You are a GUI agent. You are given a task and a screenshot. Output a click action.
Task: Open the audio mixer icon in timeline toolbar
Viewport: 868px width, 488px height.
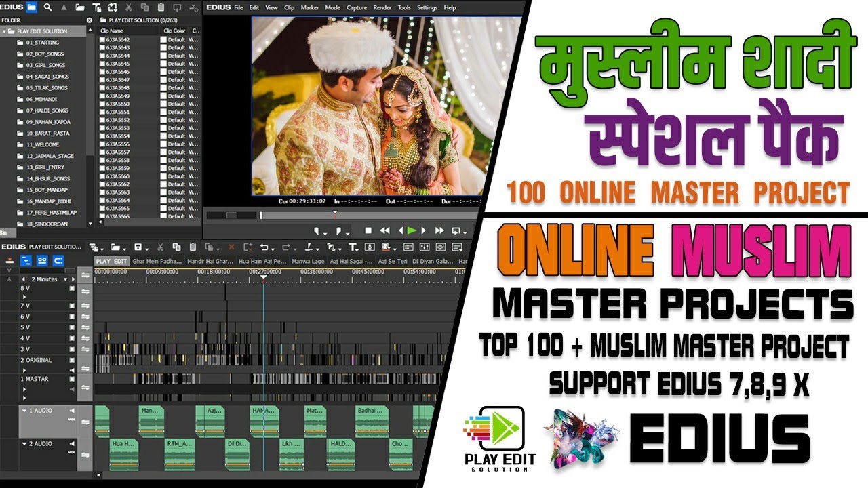coord(425,247)
